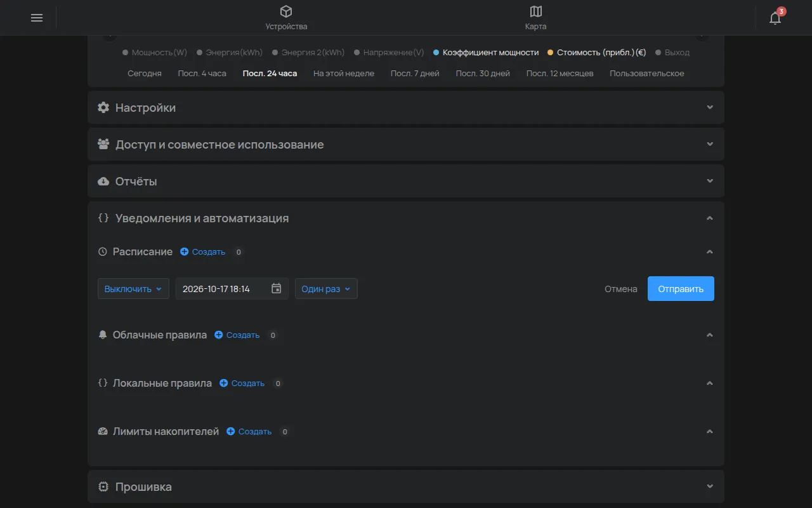Open the hamburger menu

(37, 18)
